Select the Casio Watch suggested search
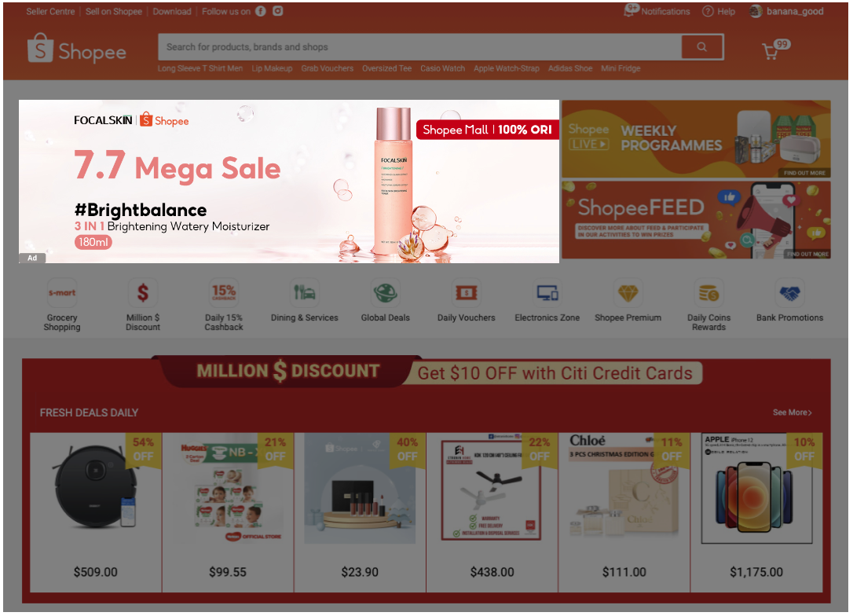The height and width of the screenshot is (616, 853). [442, 68]
